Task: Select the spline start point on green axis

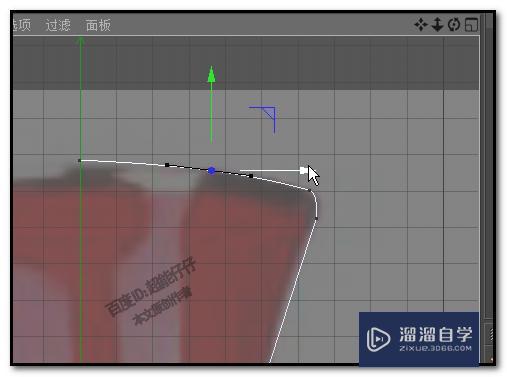Action: (79, 161)
